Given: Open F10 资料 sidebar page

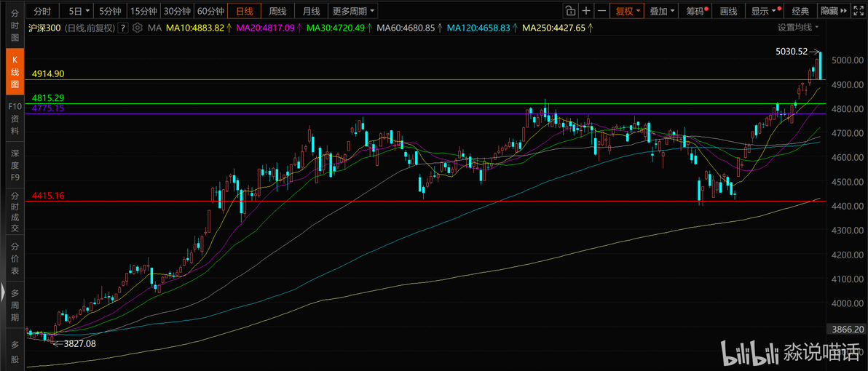Looking at the screenshot, I should 15,119.
